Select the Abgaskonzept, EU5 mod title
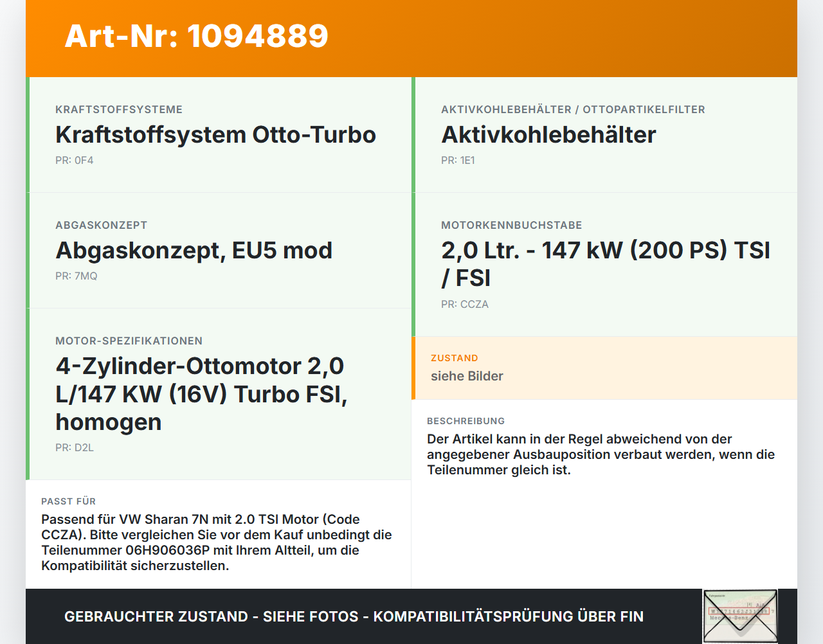 194,250
